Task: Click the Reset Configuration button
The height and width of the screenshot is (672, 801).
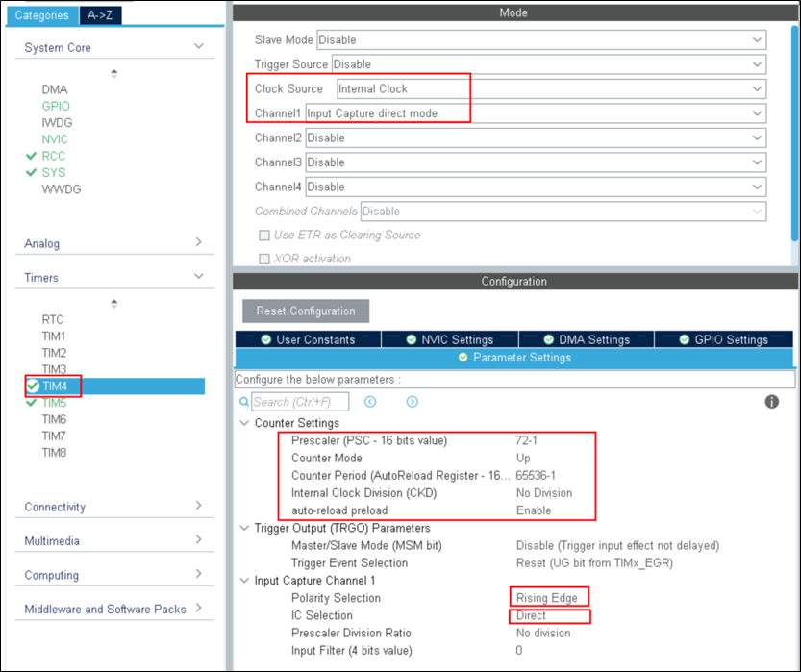Action: [305, 311]
